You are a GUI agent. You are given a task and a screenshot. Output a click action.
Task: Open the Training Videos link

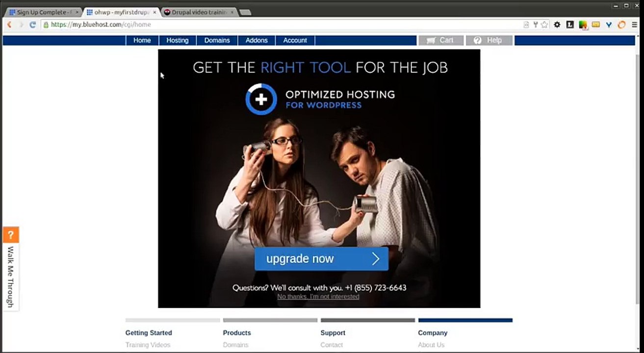pyautogui.click(x=148, y=345)
